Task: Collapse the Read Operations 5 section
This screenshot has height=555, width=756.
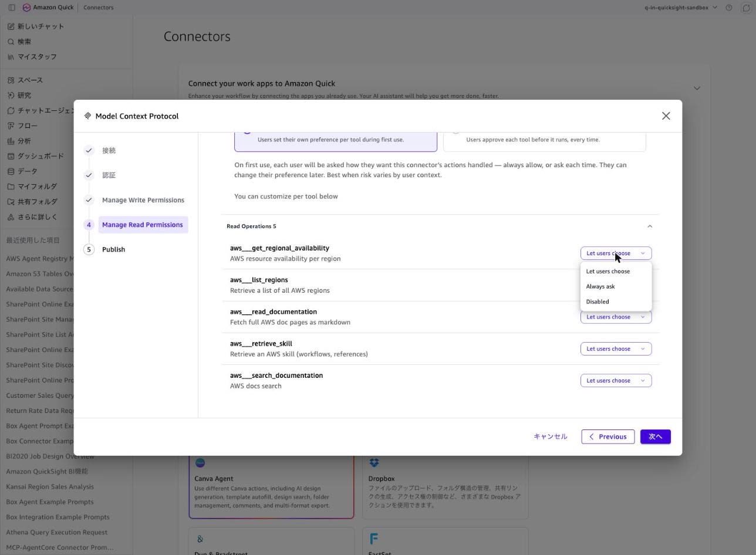Action: click(649, 226)
